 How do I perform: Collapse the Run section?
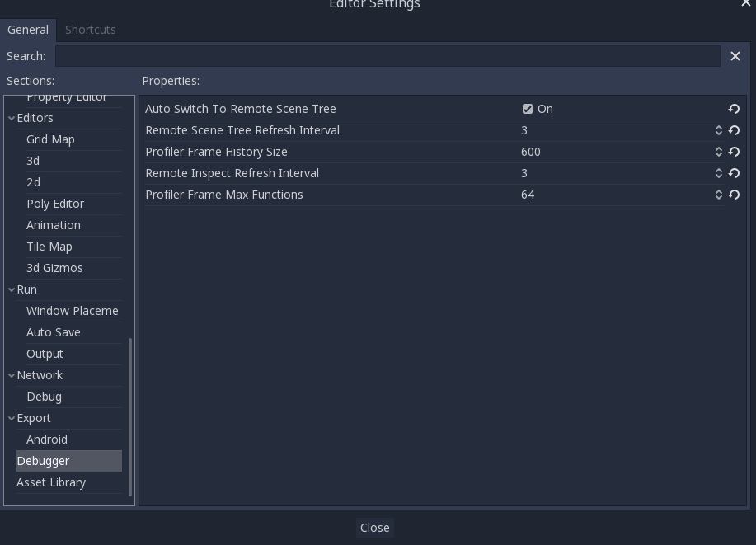click(12, 289)
